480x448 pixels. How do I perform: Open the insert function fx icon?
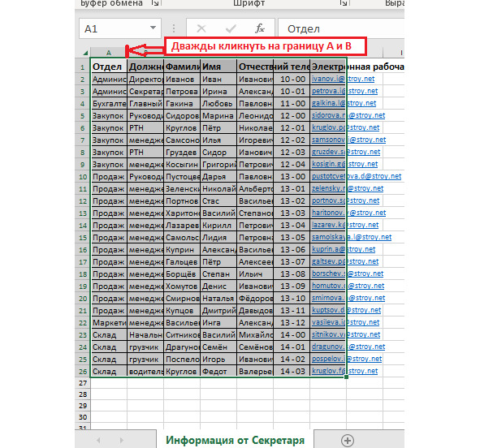[x=260, y=28]
